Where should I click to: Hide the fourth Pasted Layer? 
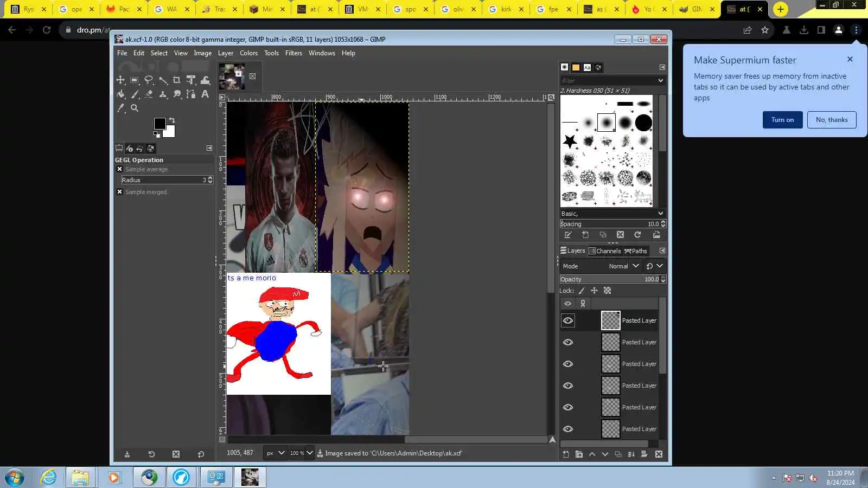568,386
